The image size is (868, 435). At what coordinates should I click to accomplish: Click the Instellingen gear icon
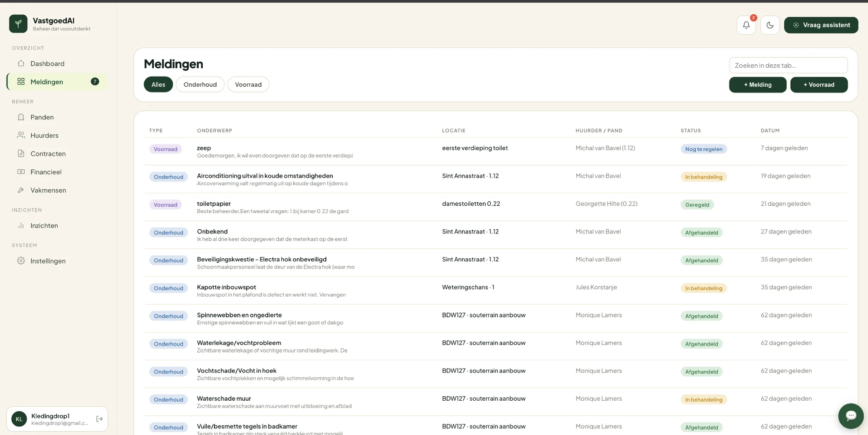pyautogui.click(x=21, y=261)
